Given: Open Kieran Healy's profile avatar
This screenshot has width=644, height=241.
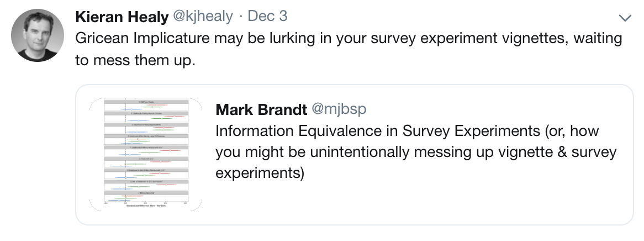Looking at the screenshot, I should (x=37, y=35).
